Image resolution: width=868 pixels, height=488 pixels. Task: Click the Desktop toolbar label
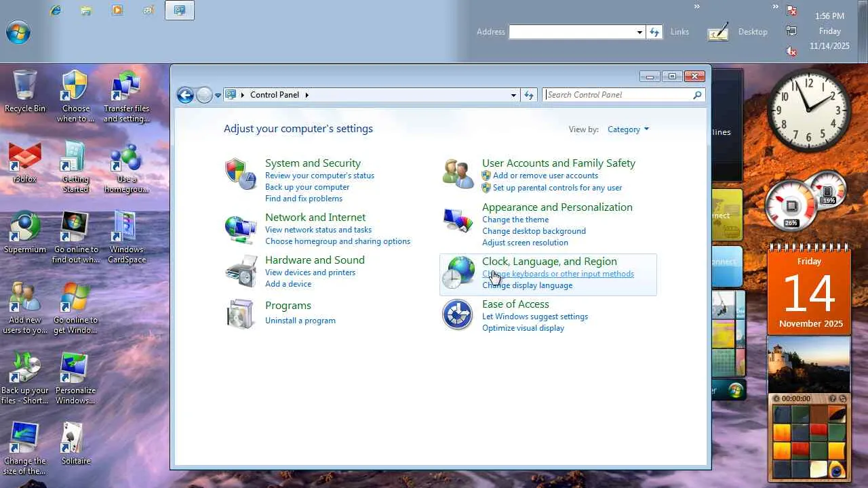coord(753,32)
